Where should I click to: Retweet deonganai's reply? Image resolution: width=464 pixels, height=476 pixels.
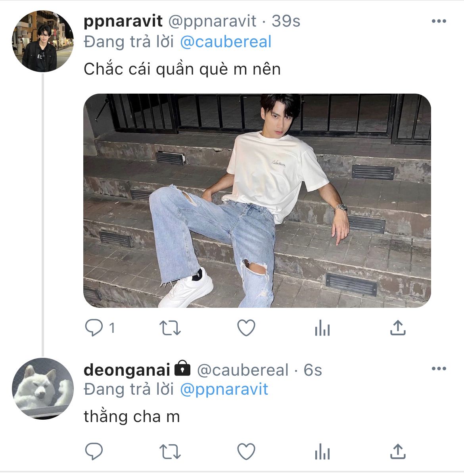(x=170, y=451)
